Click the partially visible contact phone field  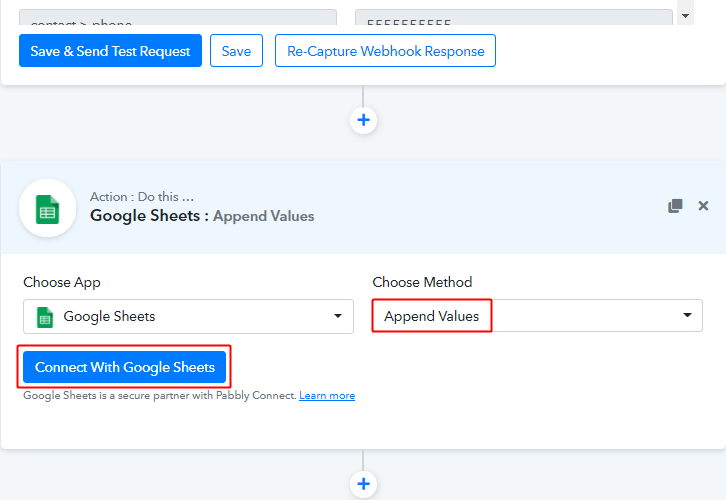coord(178,17)
